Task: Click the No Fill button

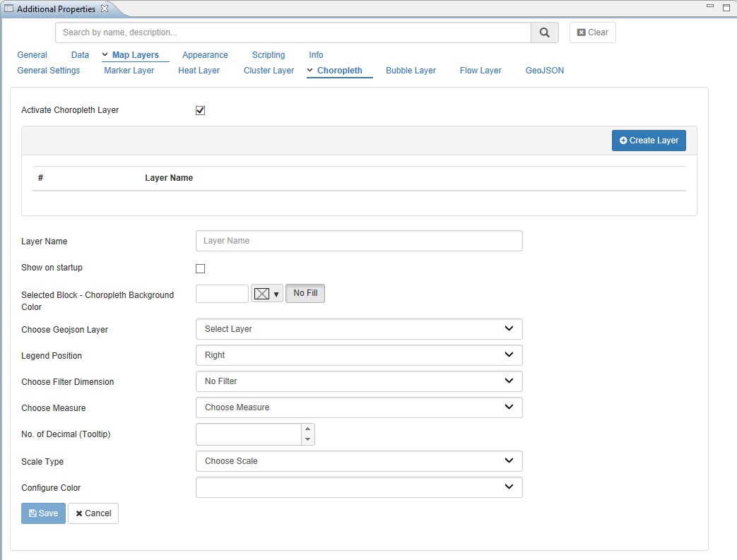Action: [x=305, y=293]
